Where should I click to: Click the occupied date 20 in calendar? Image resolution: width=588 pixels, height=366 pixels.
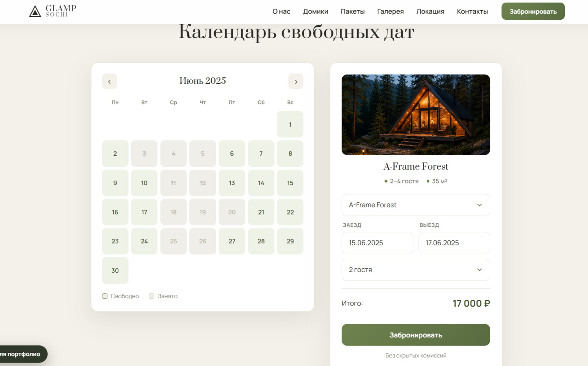[x=232, y=212]
